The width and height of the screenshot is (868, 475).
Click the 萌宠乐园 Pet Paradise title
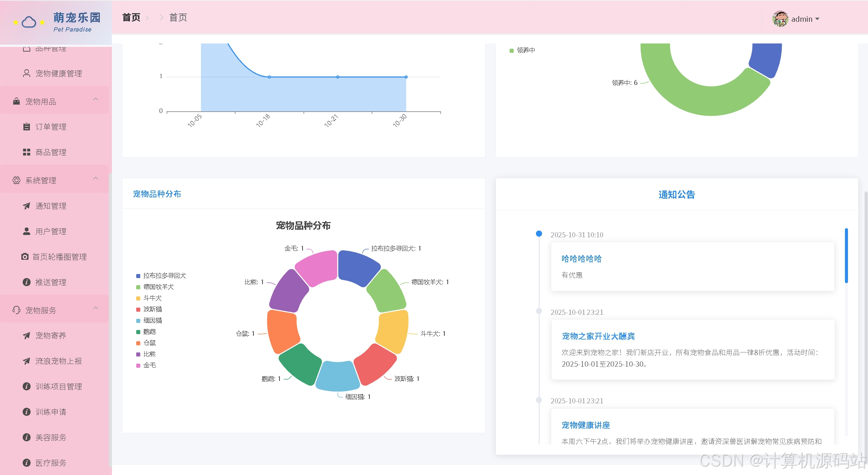[x=77, y=22]
